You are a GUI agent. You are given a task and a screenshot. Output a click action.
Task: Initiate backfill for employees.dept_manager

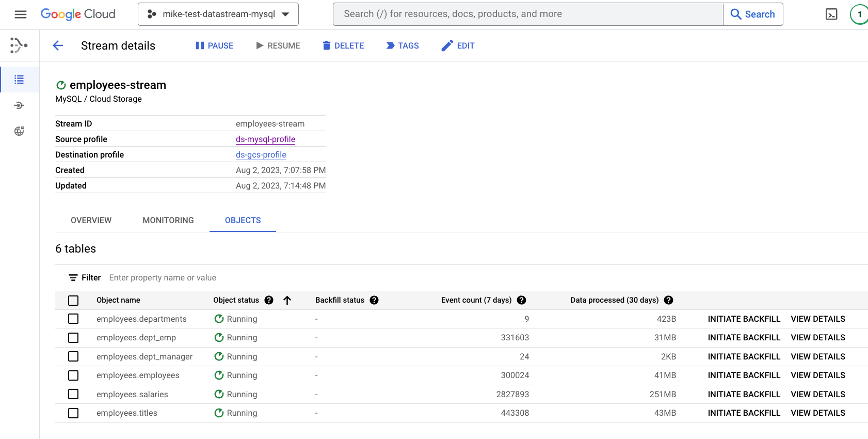pos(744,356)
